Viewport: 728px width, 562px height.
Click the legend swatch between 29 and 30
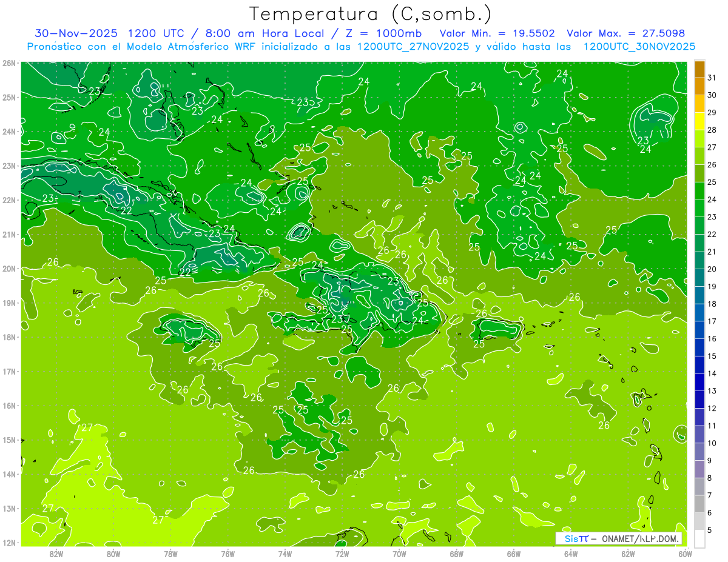(699, 104)
